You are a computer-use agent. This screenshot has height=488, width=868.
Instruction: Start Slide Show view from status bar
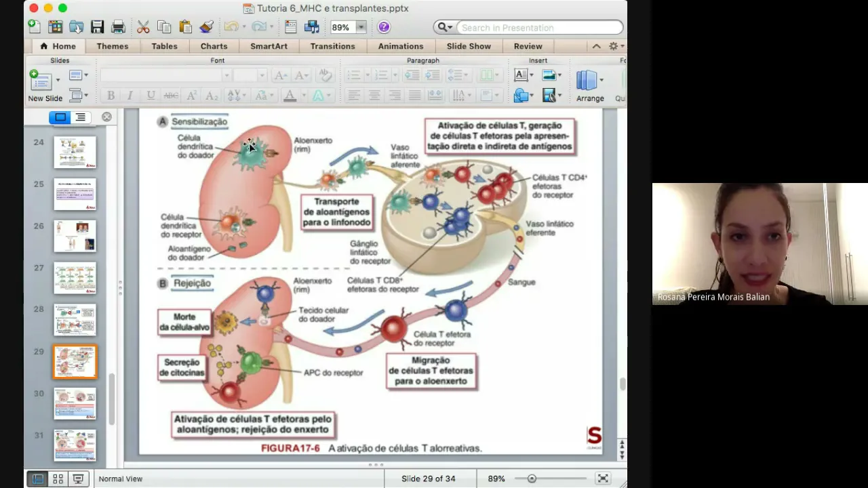pyautogui.click(x=78, y=479)
